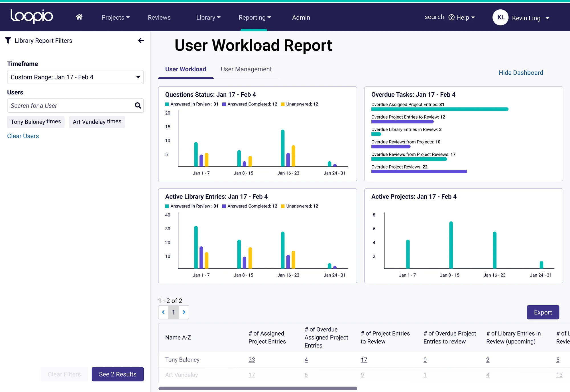The image size is (570, 392).
Task: Go to home via the house icon
Action: [x=79, y=17]
